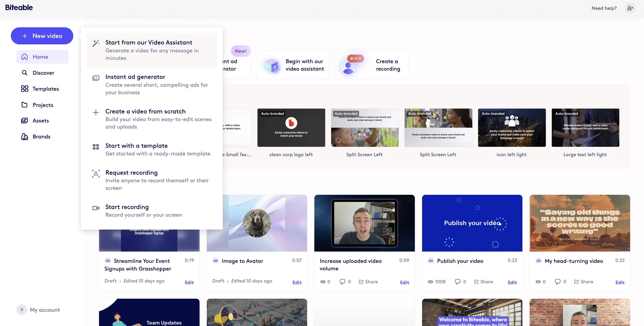This screenshot has height=326, width=644.
Task: Edit the Image to Avatar draft
Action: click(297, 282)
